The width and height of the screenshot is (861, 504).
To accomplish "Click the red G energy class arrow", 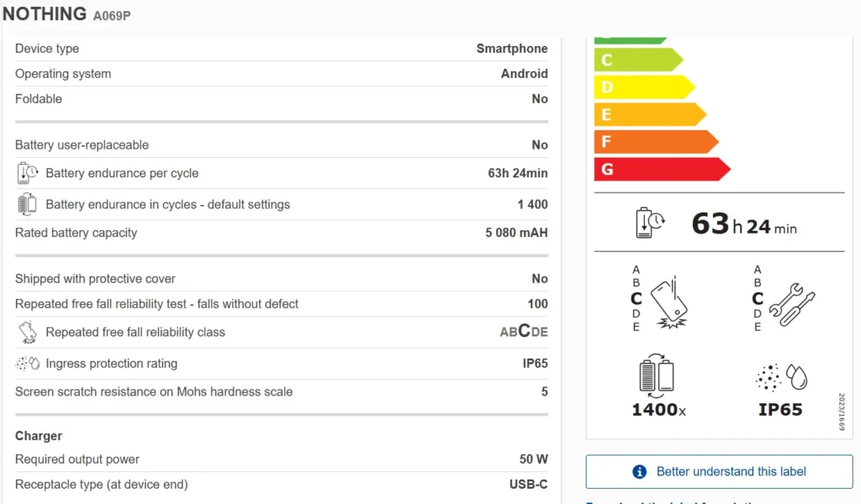I will click(x=660, y=170).
